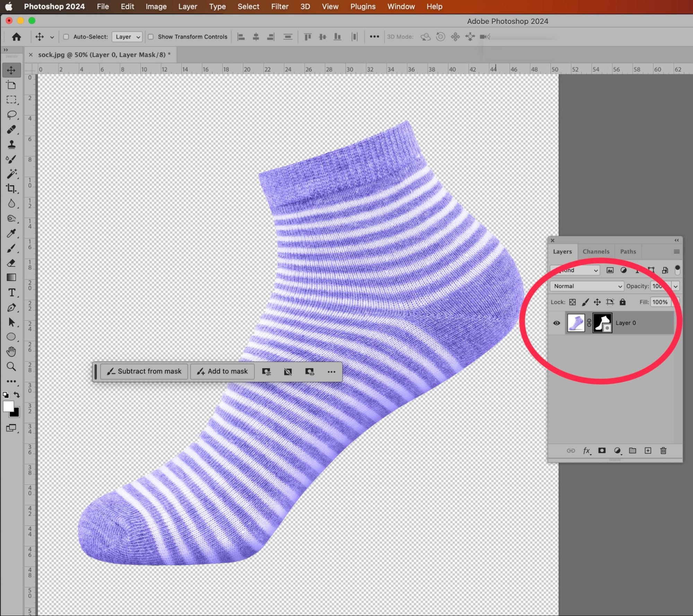Image resolution: width=693 pixels, height=616 pixels.
Task: Select the Hand tool
Action: 11,351
